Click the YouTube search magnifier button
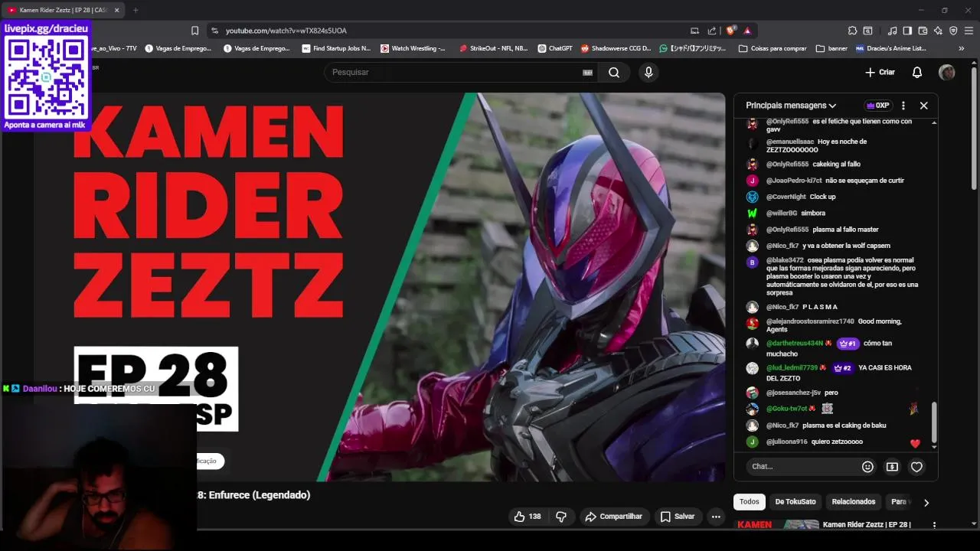Viewport: 980px width, 551px height. point(614,72)
